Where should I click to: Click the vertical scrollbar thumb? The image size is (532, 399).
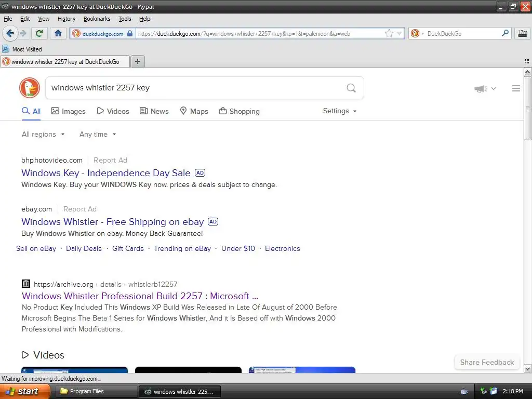coord(527,108)
